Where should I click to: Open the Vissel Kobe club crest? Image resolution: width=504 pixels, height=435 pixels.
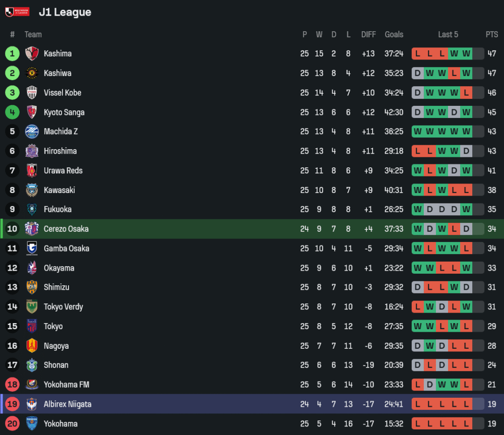(32, 93)
